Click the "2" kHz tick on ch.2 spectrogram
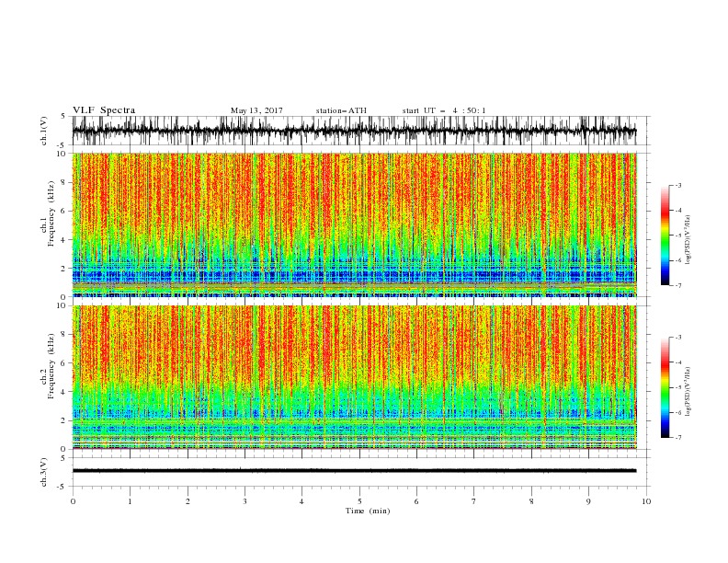Screen dimensions: 728x563 65,420
